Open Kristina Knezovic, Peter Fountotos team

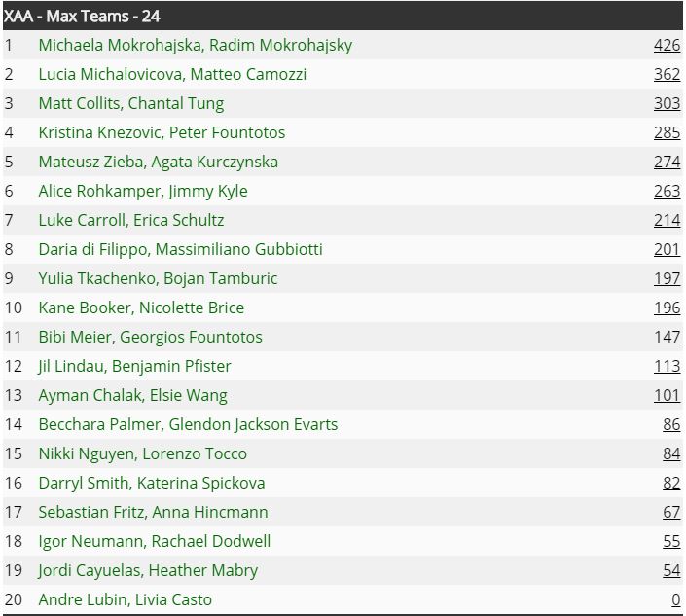[162, 132]
